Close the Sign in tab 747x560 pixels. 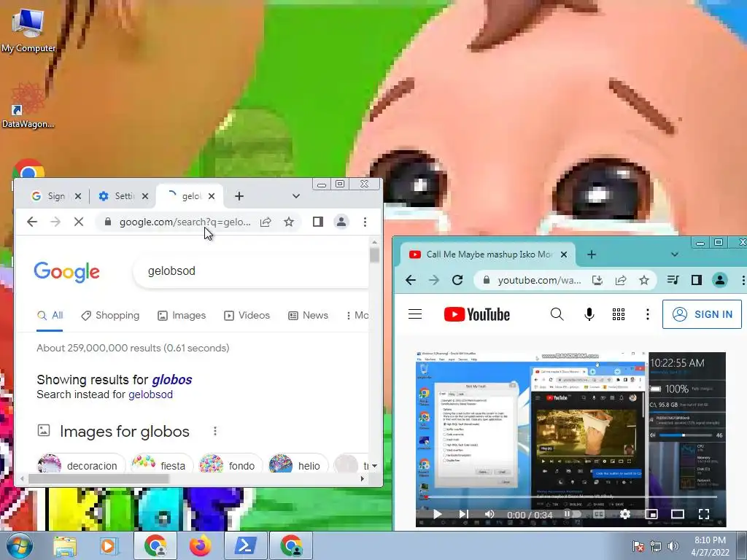pyautogui.click(x=78, y=196)
